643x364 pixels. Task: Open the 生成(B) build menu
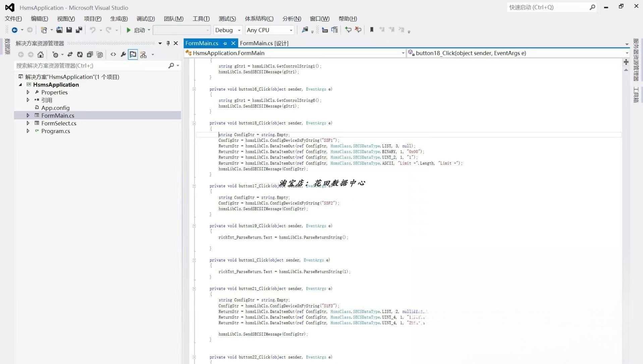119,19
